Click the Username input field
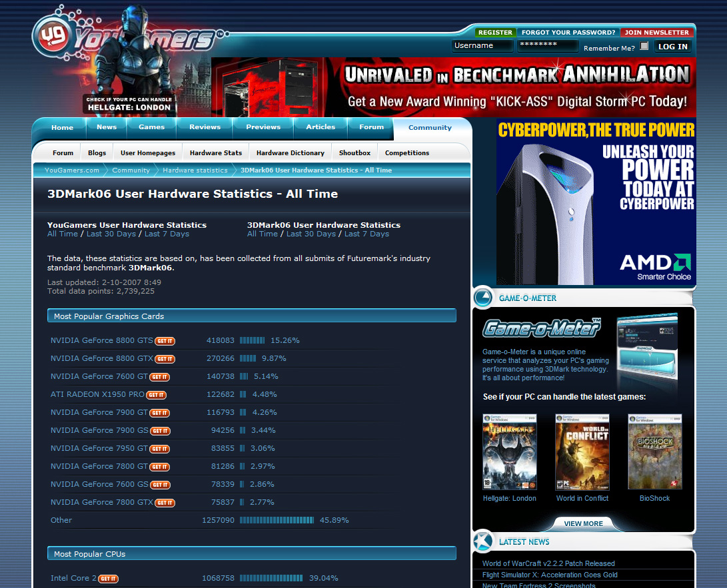This screenshot has height=588, width=727. coord(482,46)
